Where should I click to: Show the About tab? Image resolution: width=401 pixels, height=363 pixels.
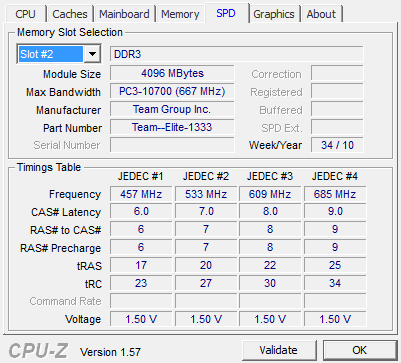point(321,14)
